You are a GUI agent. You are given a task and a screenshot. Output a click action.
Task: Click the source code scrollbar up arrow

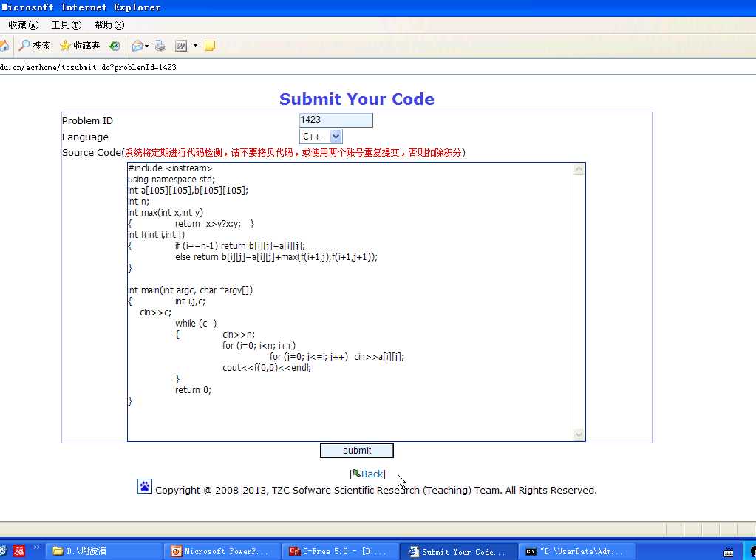pyautogui.click(x=579, y=169)
